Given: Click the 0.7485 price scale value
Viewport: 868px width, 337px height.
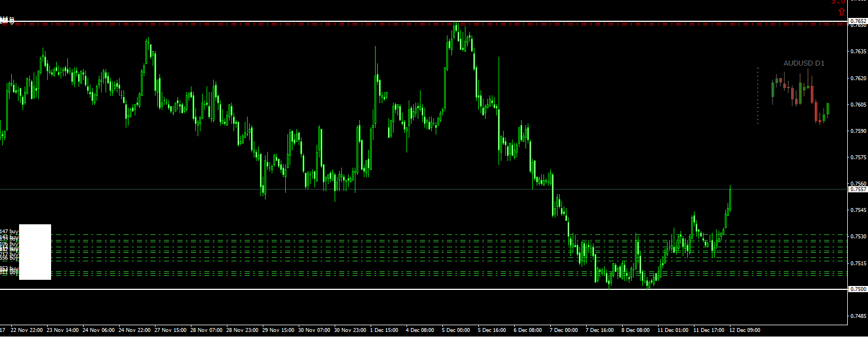Looking at the screenshot, I should tap(858, 316).
